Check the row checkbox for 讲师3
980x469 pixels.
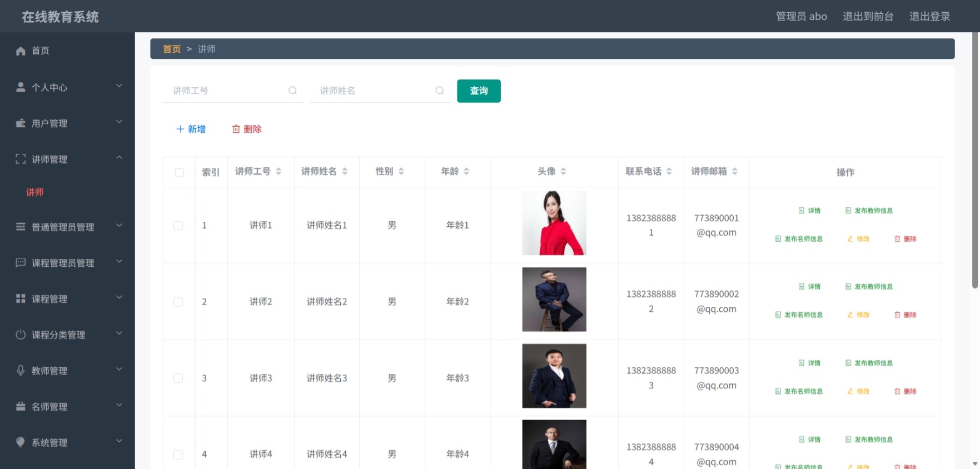(x=178, y=378)
